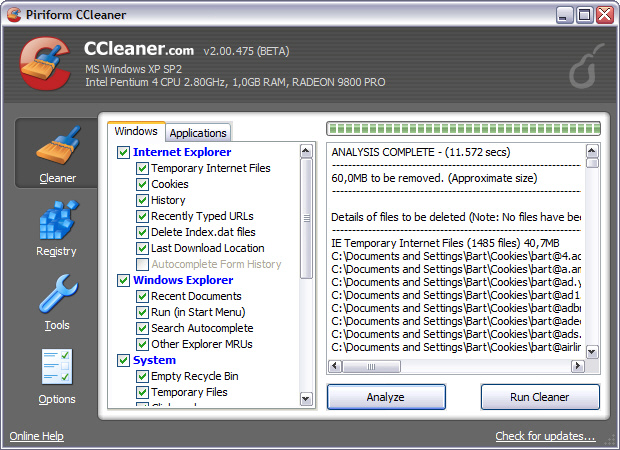Switch to the Windows tab
The width and height of the screenshot is (620, 450).
point(136,131)
